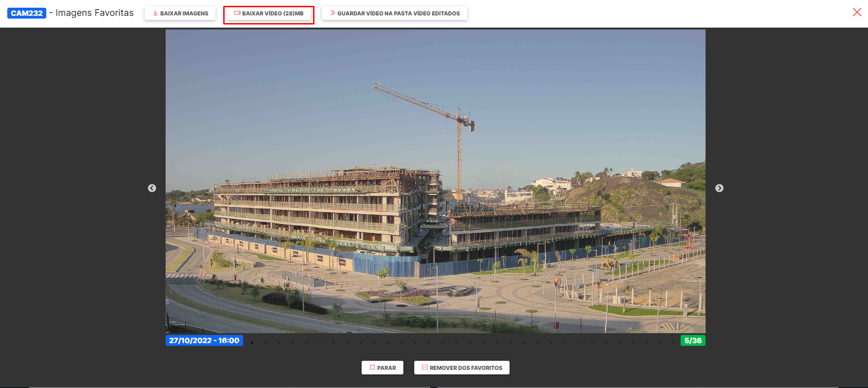Go to the previous image with left arrow

pos(152,188)
